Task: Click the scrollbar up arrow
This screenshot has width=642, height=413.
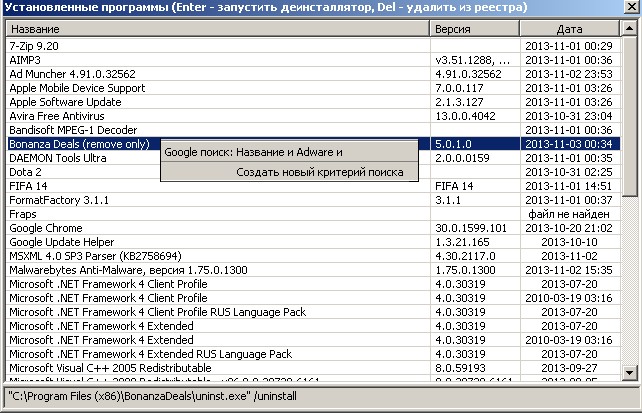Action: tap(629, 29)
